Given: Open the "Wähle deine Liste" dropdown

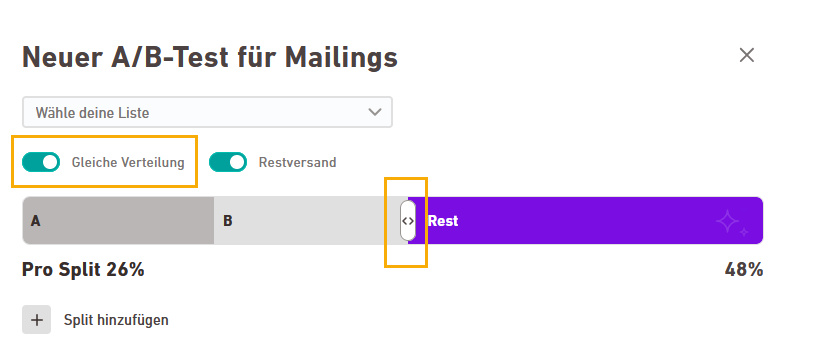Looking at the screenshot, I should pyautogui.click(x=207, y=112).
